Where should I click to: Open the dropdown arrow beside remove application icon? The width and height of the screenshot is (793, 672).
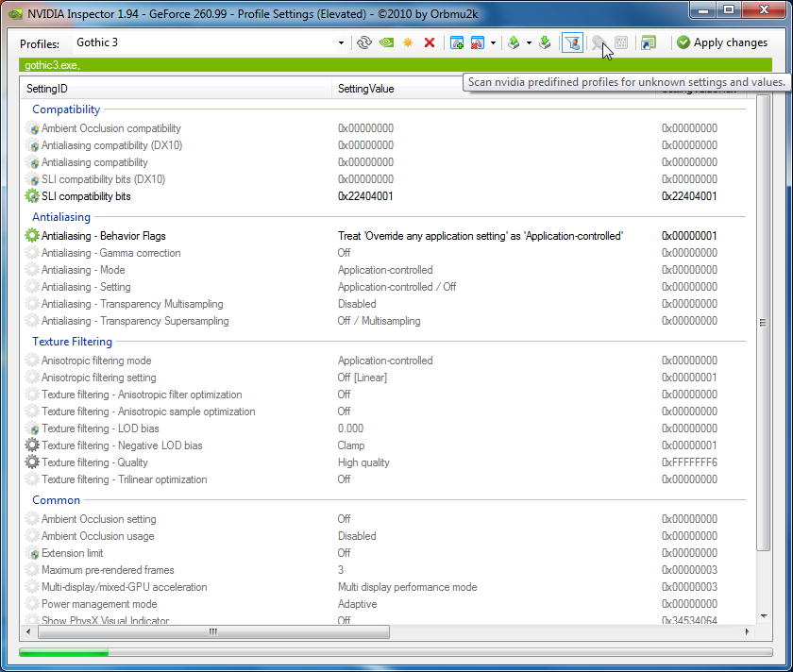click(x=493, y=42)
